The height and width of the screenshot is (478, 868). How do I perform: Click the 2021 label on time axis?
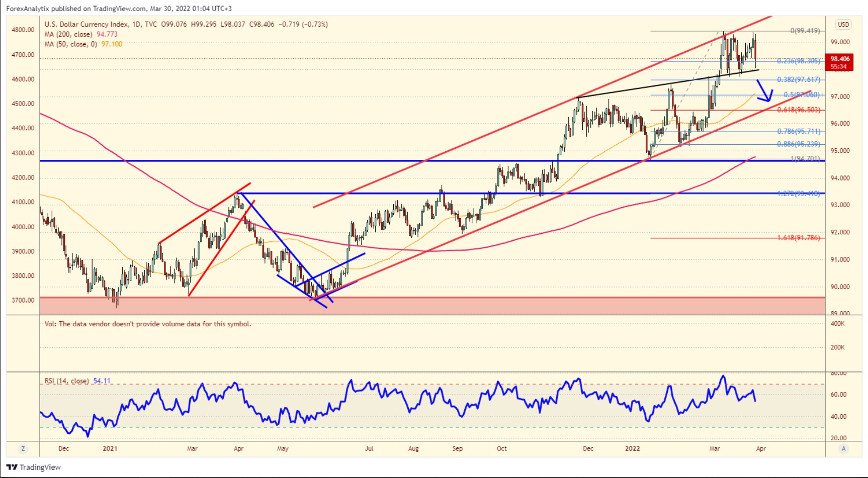coord(110,448)
